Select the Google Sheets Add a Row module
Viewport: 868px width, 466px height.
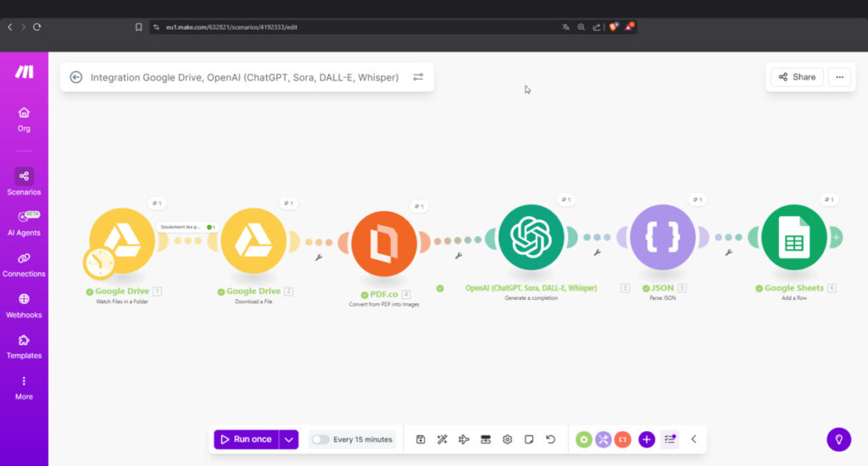pos(793,237)
